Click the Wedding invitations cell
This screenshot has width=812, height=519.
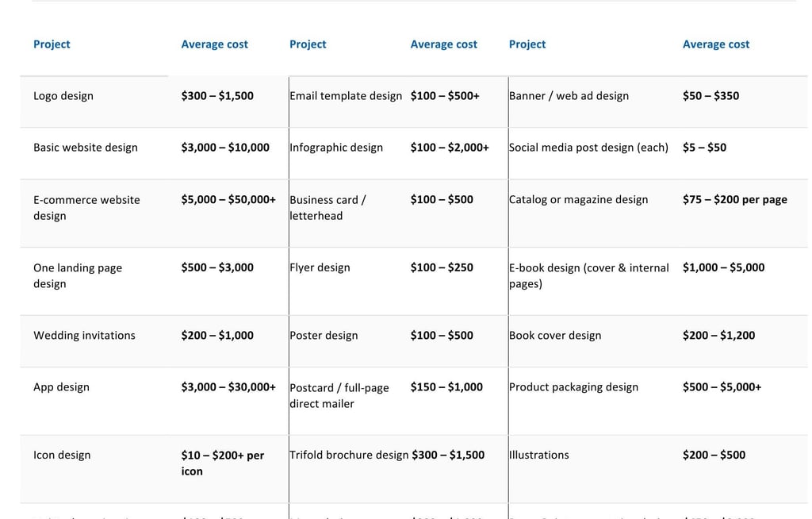(x=84, y=336)
